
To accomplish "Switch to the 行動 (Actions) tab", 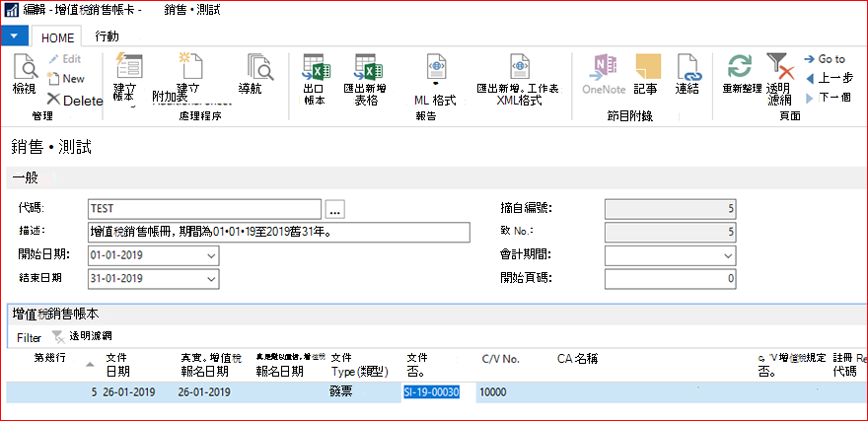I will coord(107,36).
